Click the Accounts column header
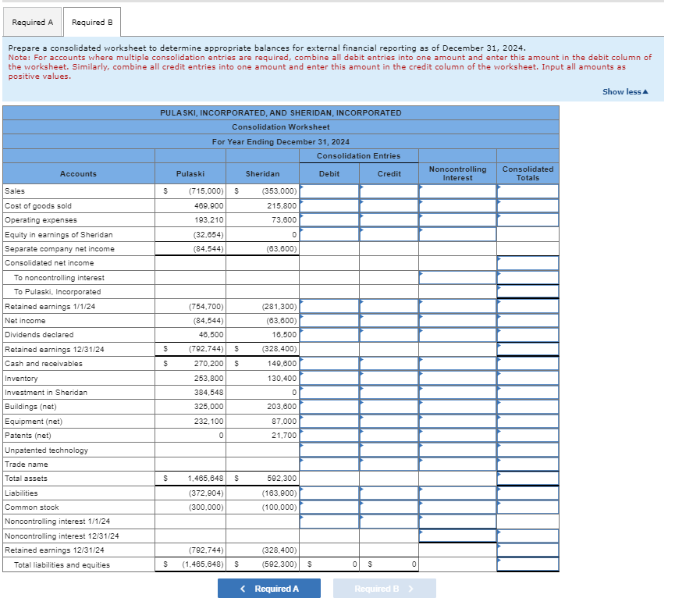This screenshot has width=700, height=598. [78, 174]
